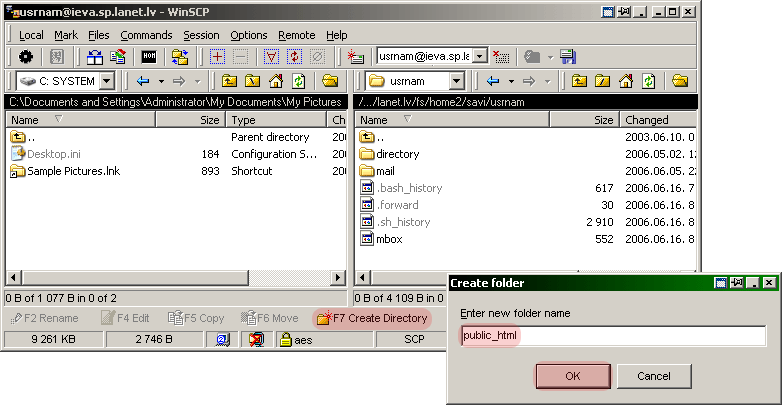The image size is (782, 405).
Task: Select the mbox file in remote panel
Action: tap(389, 239)
